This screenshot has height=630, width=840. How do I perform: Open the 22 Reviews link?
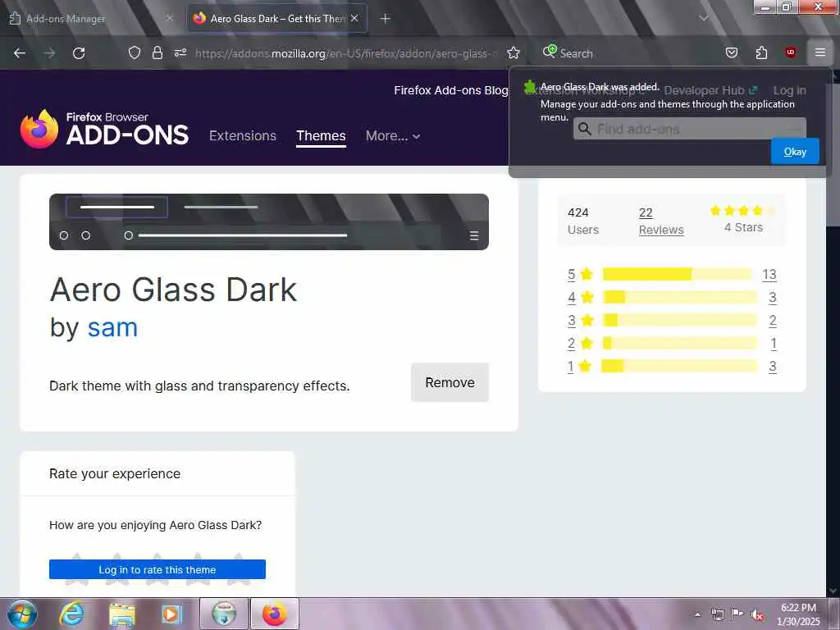pos(661,221)
